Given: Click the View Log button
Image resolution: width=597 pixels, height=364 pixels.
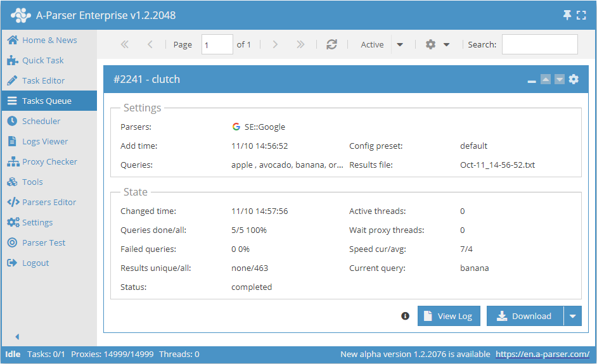Looking at the screenshot, I should pos(449,316).
